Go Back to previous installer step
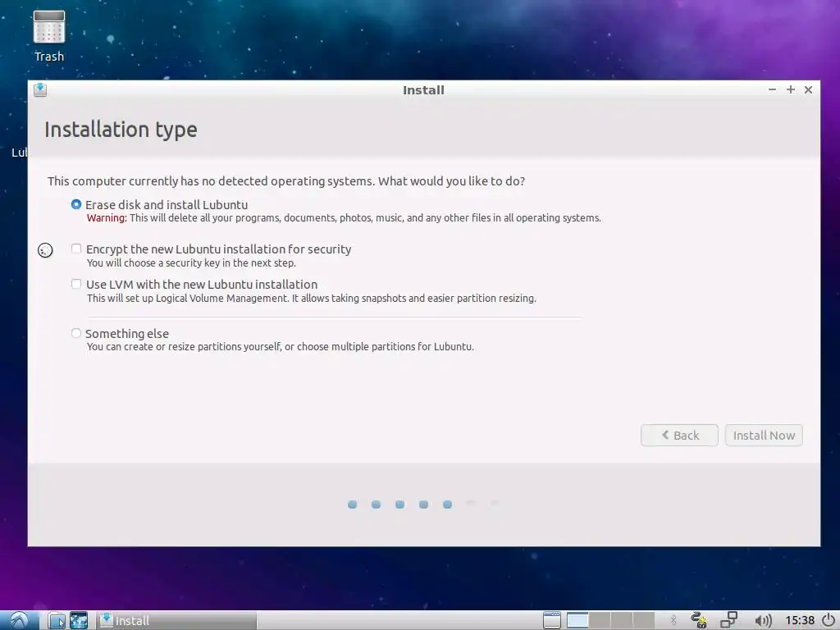840x630 pixels. [679, 435]
